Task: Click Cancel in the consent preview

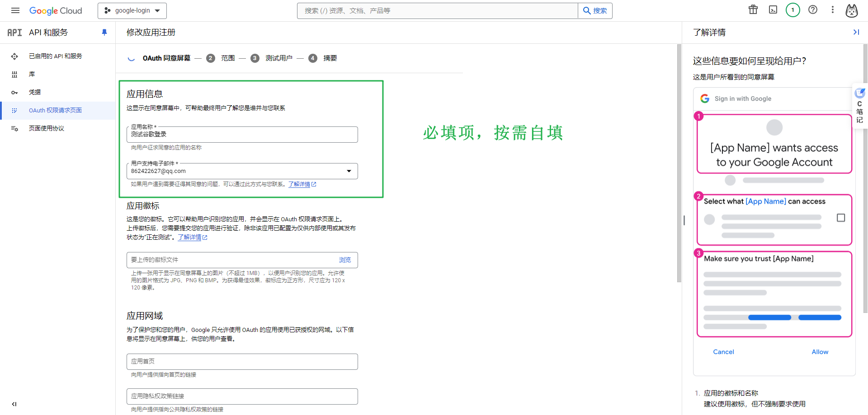Action: pos(723,352)
